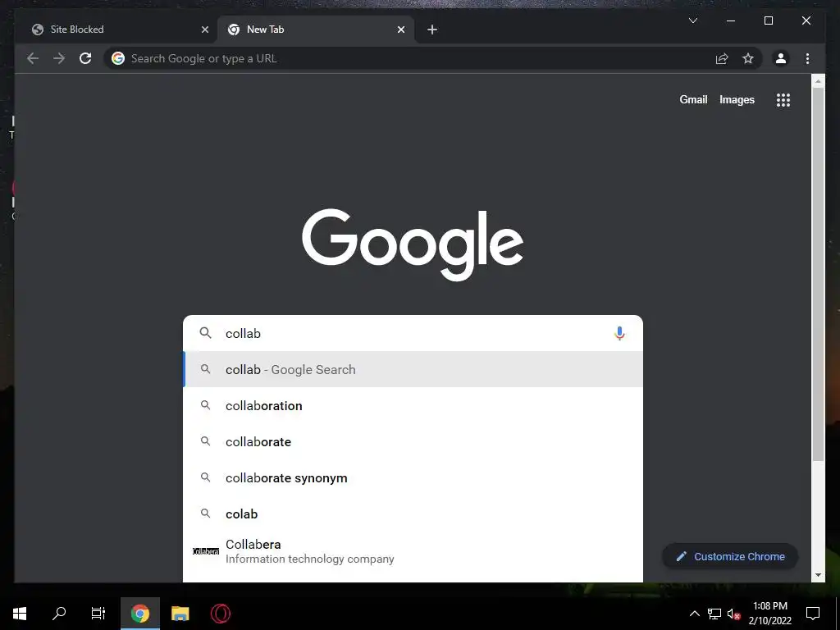This screenshot has height=630, width=840.
Task: Share this page via the share icon
Action: coord(722,58)
